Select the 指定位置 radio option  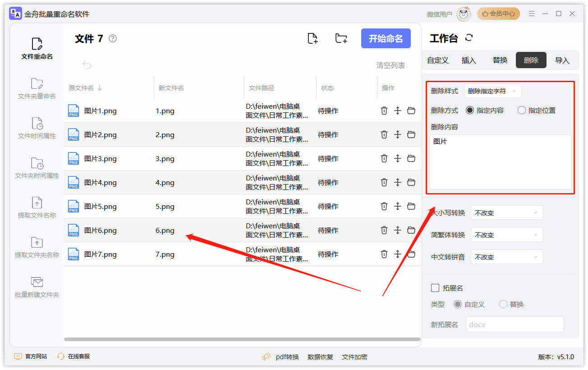click(x=522, y=110)
